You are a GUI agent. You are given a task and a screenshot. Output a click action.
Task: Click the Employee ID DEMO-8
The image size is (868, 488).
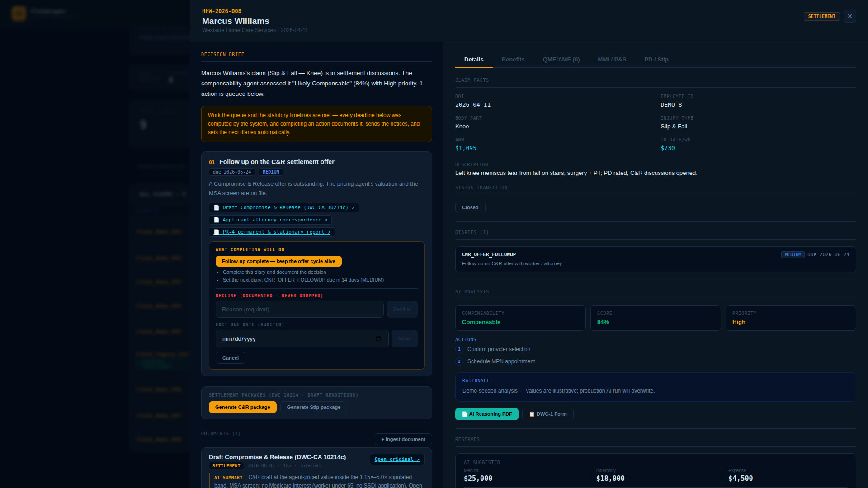(x=671, y=105)
